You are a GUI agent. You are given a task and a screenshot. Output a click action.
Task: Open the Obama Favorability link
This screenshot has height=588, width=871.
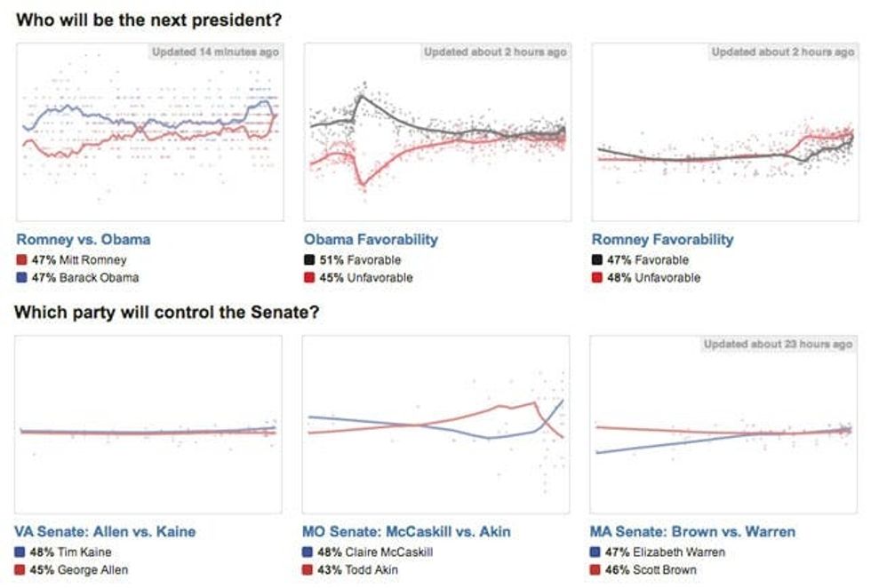coord(371,239)
